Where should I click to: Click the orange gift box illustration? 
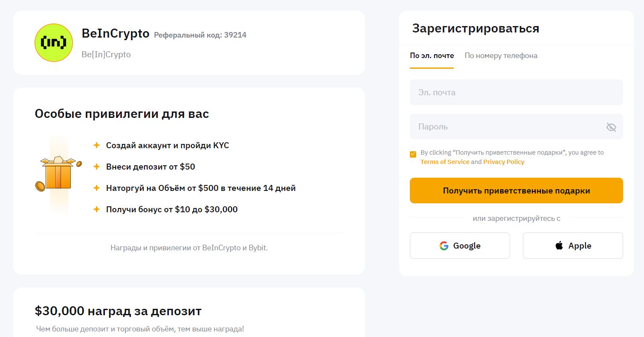pos(58,174)
